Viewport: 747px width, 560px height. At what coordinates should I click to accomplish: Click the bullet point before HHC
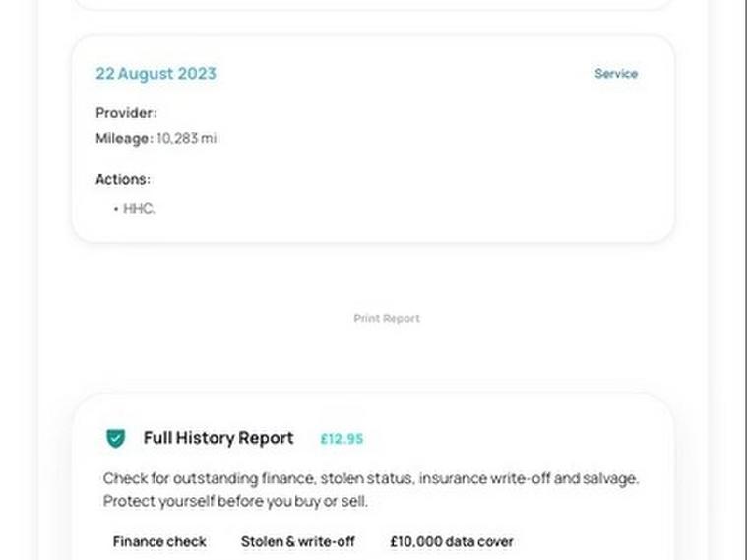click(115, 209)
